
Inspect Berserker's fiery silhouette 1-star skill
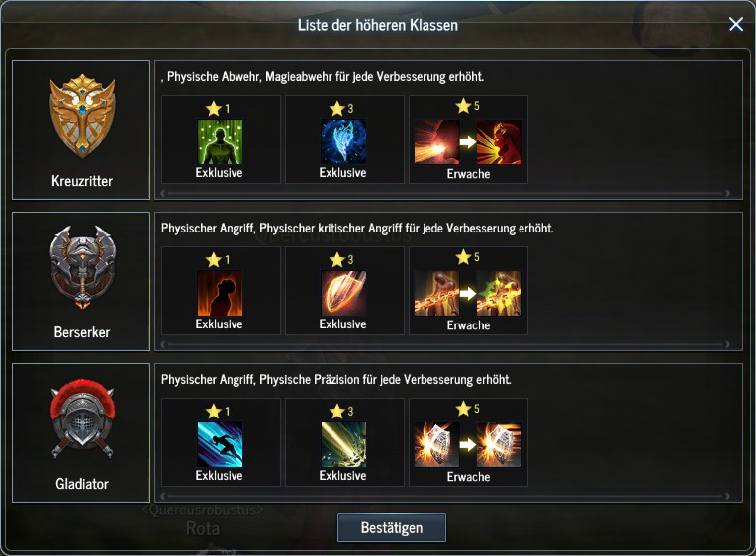pos(220,293)
